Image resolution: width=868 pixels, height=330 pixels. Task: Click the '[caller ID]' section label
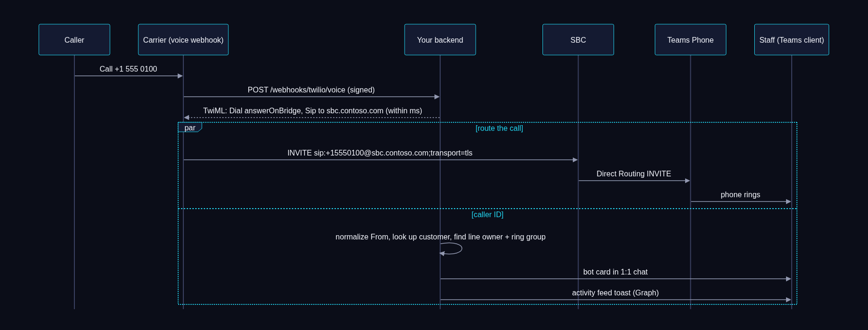(488, 215)
